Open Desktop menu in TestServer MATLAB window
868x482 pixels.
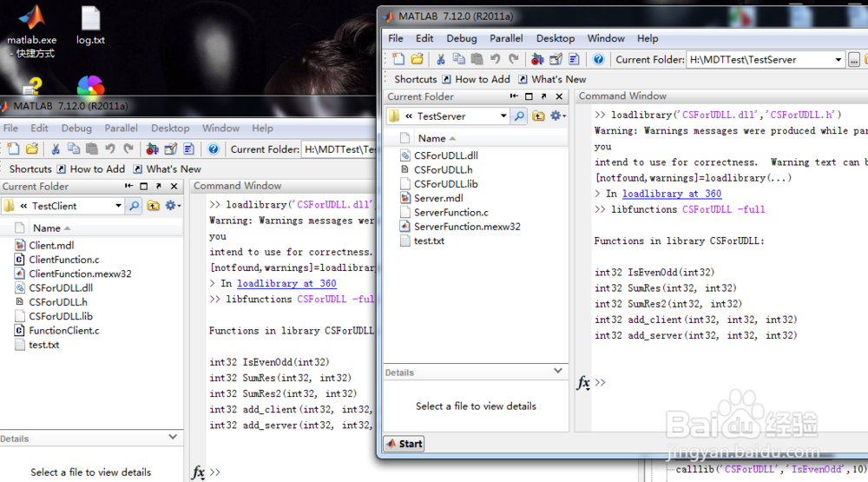556,38
